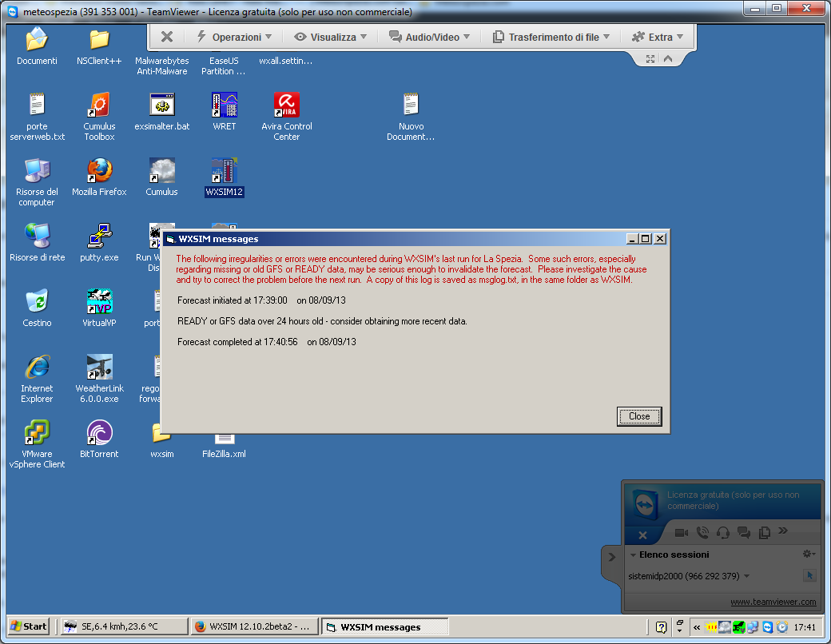
Task: Open the Start menu
Action: [29, 626]
